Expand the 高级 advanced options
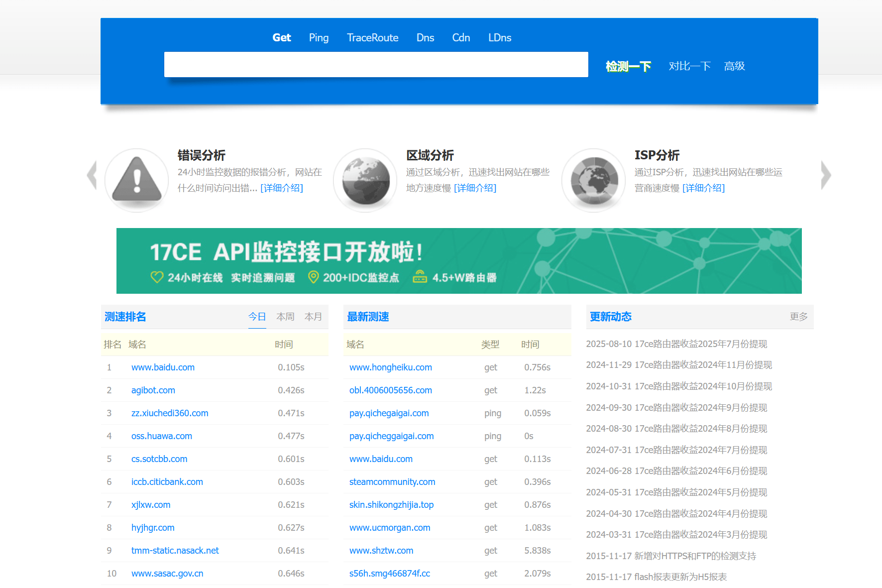 click(x=734, y=66)
